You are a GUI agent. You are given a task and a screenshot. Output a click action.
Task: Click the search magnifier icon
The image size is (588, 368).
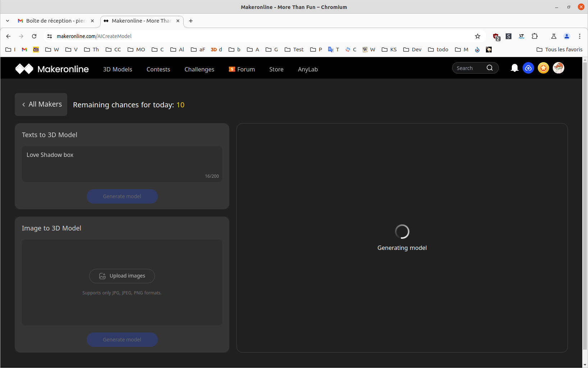pyautogui.click(x=490, y=68)
